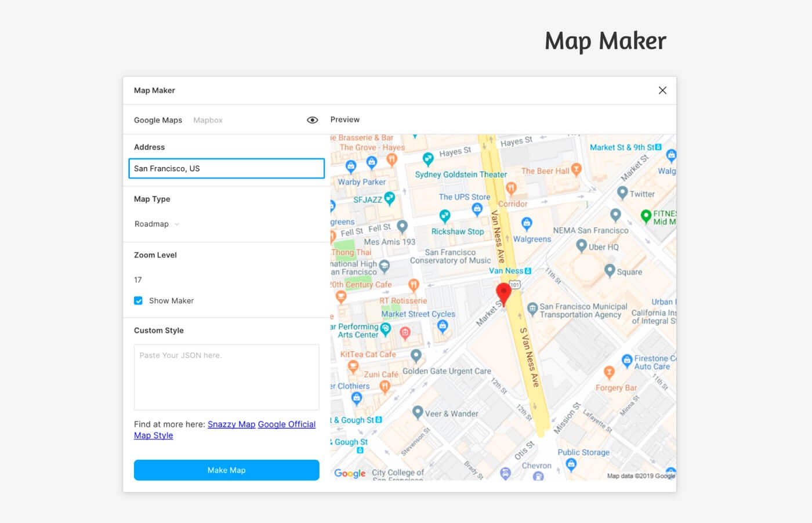Image resolution: width=812 pixels, height=523 pixels.
Task: Click the Google logo on map
Action: (350, 474)
